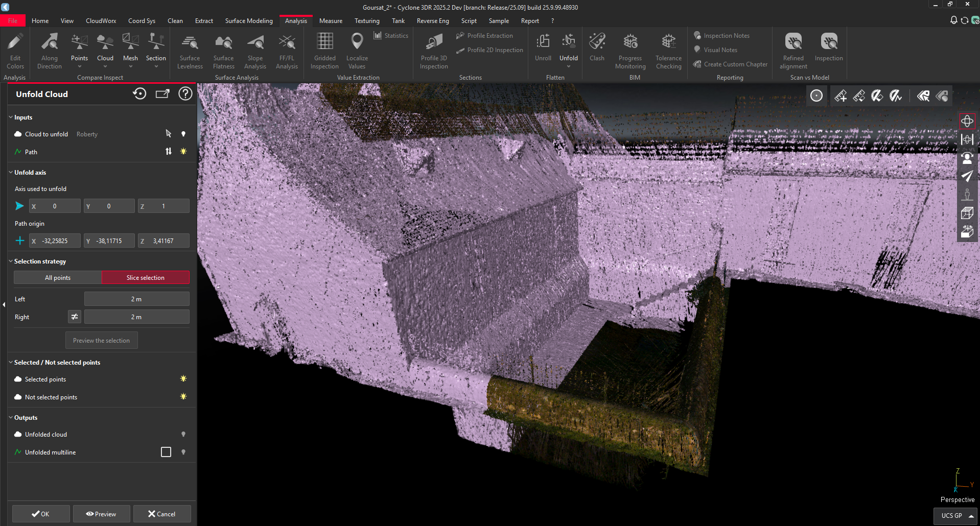Open the Measure ribbon tab

point(331,21)
